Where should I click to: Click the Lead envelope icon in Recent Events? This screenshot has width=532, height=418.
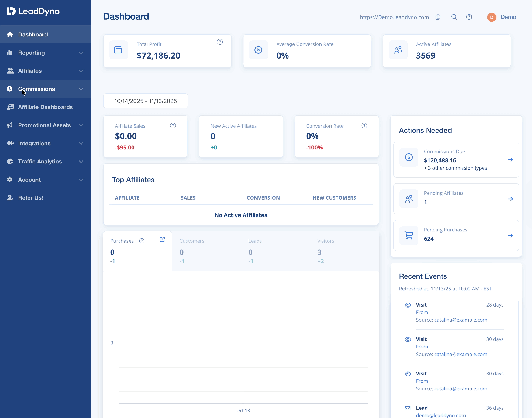click(x=408, y=408)
